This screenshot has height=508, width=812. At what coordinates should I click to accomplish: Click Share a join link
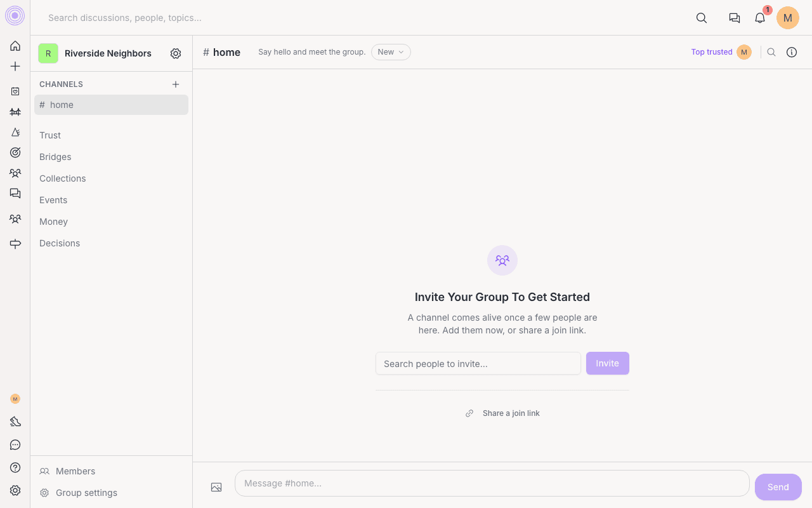(x=502, y=413)
